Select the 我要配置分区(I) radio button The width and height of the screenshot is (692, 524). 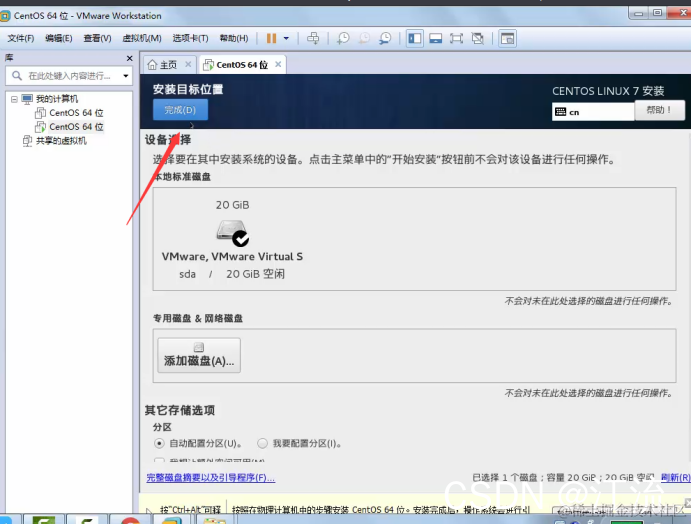262,443
